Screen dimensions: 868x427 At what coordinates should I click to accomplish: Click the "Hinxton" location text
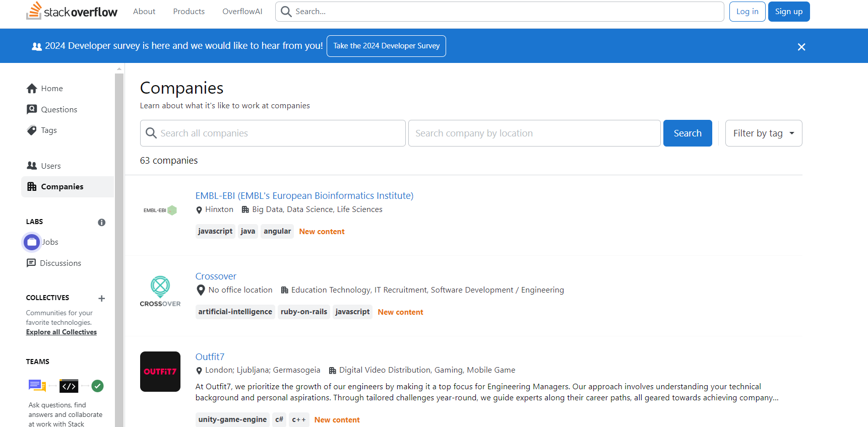219,209
